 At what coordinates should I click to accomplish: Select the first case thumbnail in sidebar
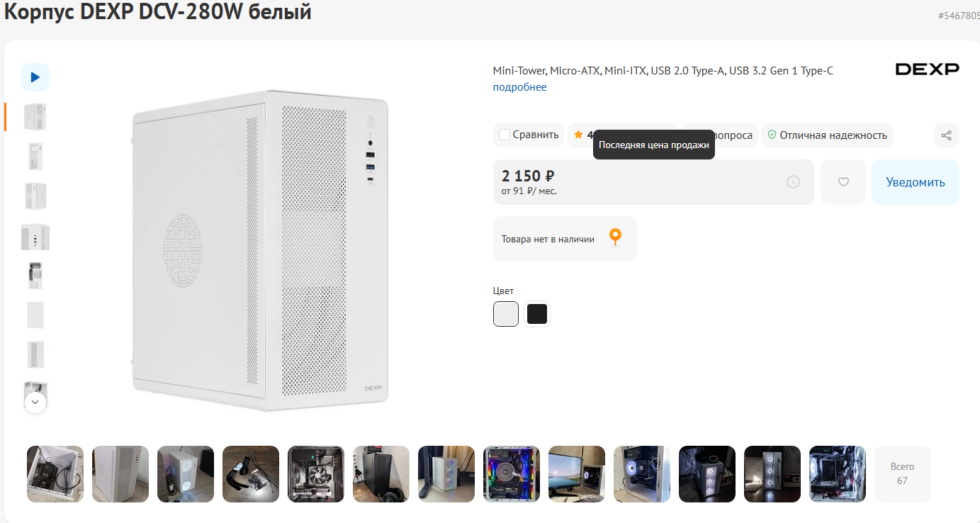(35, 117)
